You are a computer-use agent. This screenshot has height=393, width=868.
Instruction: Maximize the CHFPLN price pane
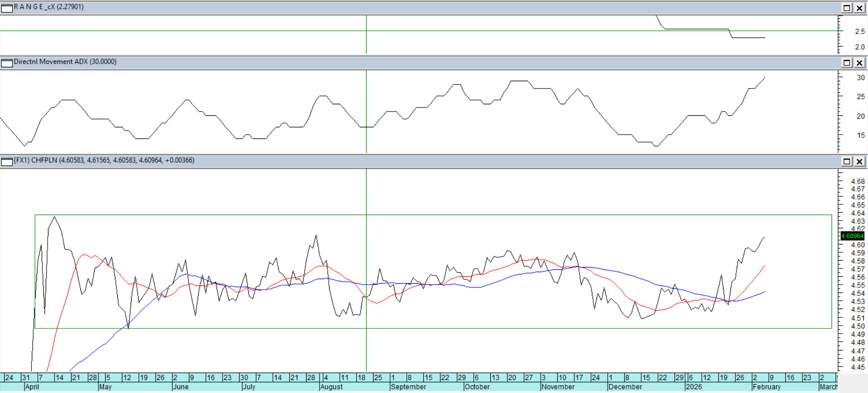[847, 161]
